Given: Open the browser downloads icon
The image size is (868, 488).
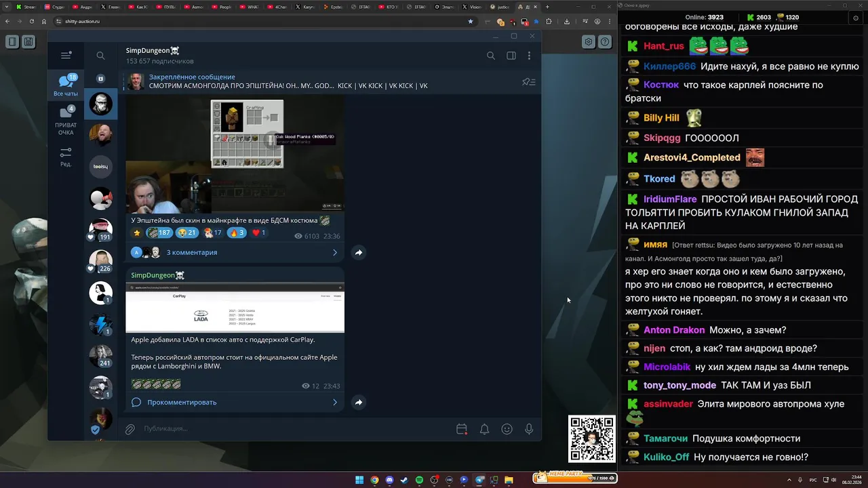Looking at the screenshot, I should (567, 21).
